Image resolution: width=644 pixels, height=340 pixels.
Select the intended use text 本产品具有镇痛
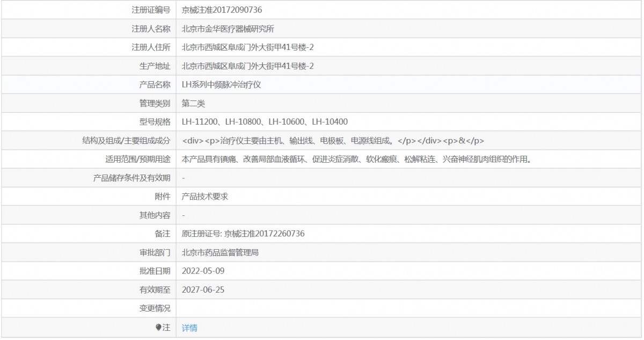click(357, 159)
